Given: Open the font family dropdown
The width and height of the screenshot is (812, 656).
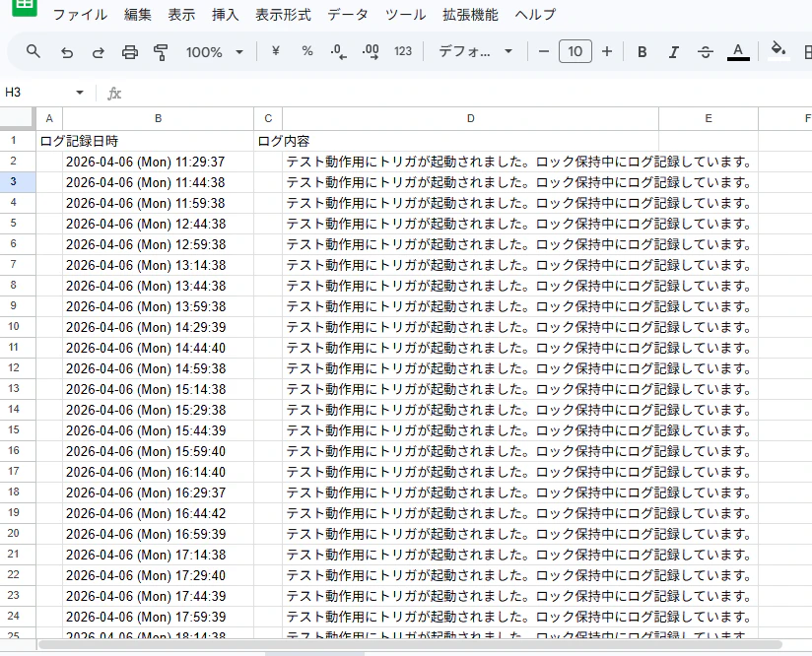Looking at the screenshot, I should (x=475, y=51).
